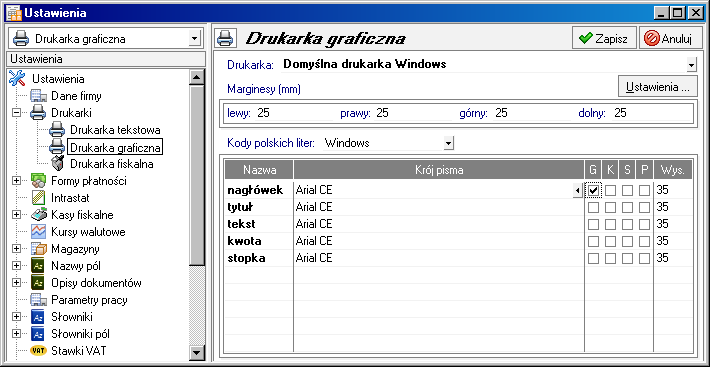The height and width of the screenshot is (367, 710).
Task: Check G checkbox for tytuł row
Action: [593, 207]
